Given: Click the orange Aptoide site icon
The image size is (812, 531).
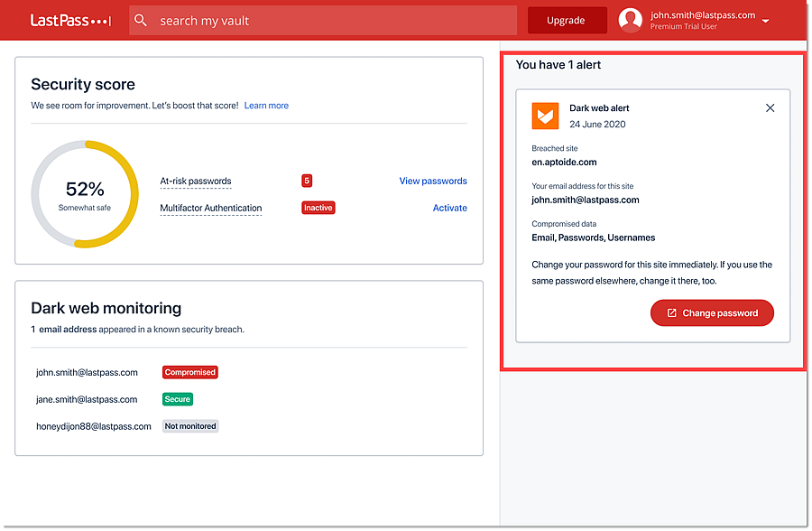Looking at the screenshot, I should click(x=545, y=116).
